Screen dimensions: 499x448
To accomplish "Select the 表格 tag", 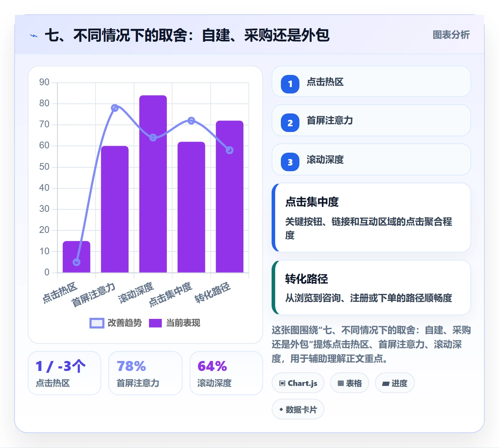I will coord(350,383).
